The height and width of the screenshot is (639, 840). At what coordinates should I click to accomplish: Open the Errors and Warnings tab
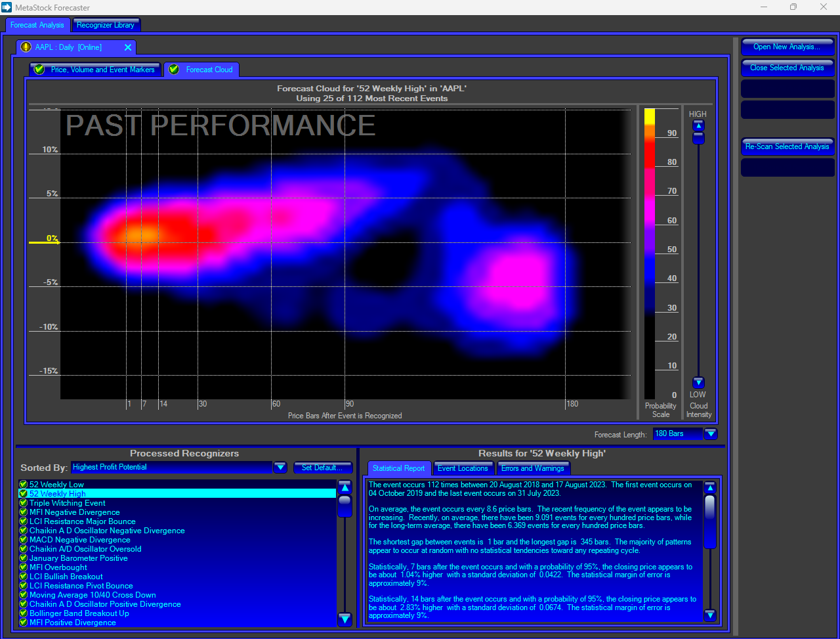coord(533,468)
